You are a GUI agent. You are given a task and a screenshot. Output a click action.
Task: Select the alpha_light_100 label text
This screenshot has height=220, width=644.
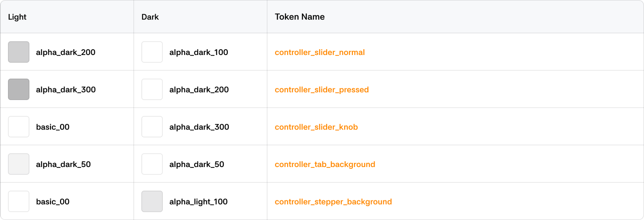point(198,202)
